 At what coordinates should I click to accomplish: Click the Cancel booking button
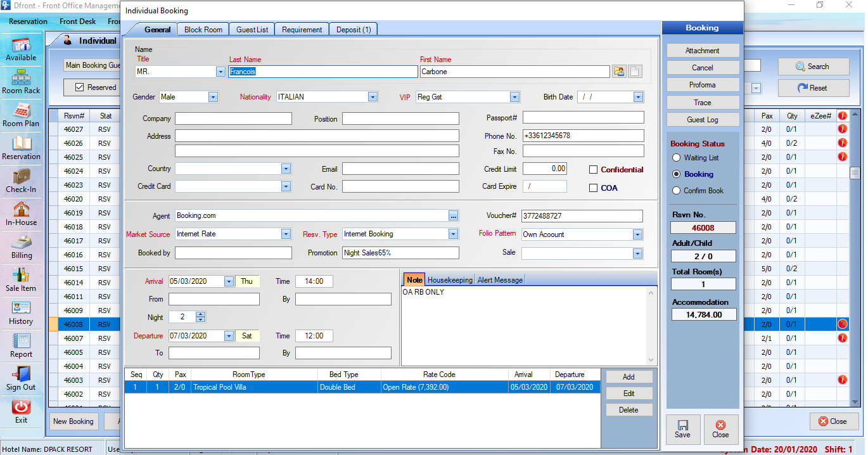[x=702, y=68]
